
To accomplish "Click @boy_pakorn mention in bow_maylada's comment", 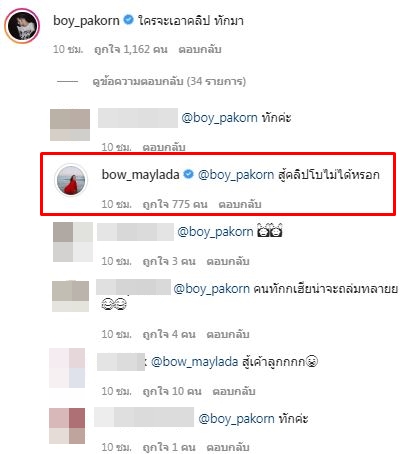I will pyautogui.click(x=236, y=175).
